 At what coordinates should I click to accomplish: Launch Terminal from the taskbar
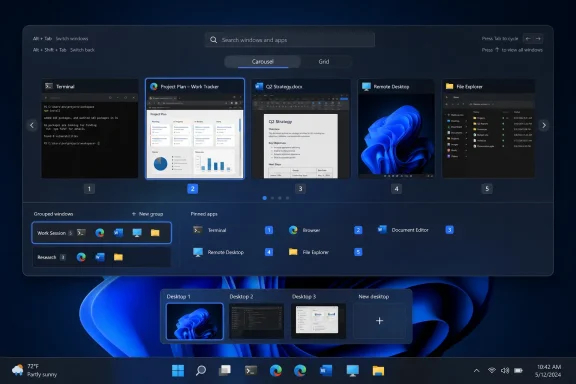pos(251,371)
